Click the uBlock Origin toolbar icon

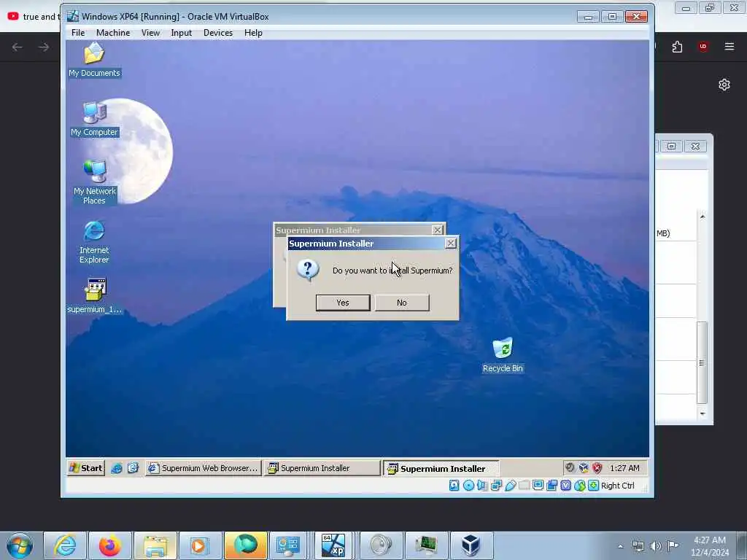pyautogui.click(x=703, y=46)
